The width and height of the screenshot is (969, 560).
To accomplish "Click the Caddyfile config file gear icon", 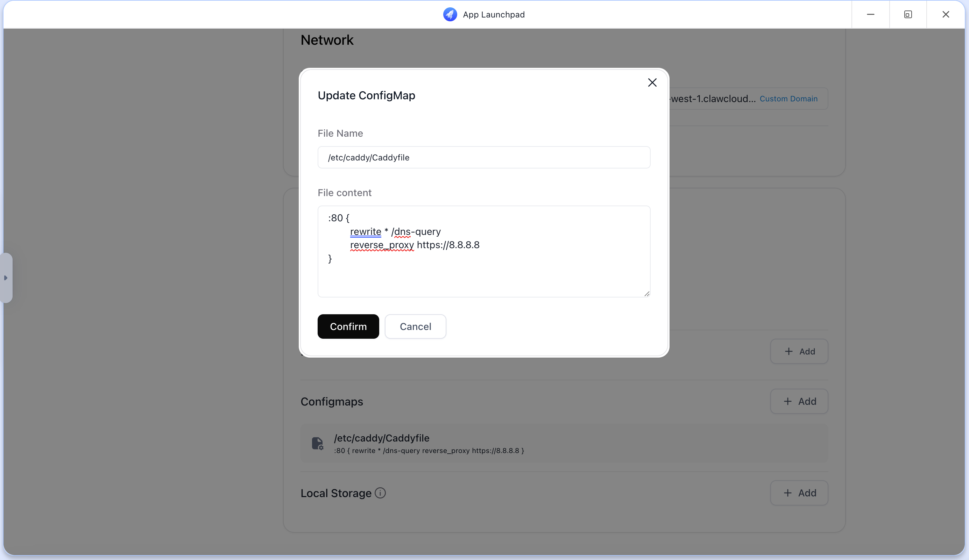I will 318,444.
